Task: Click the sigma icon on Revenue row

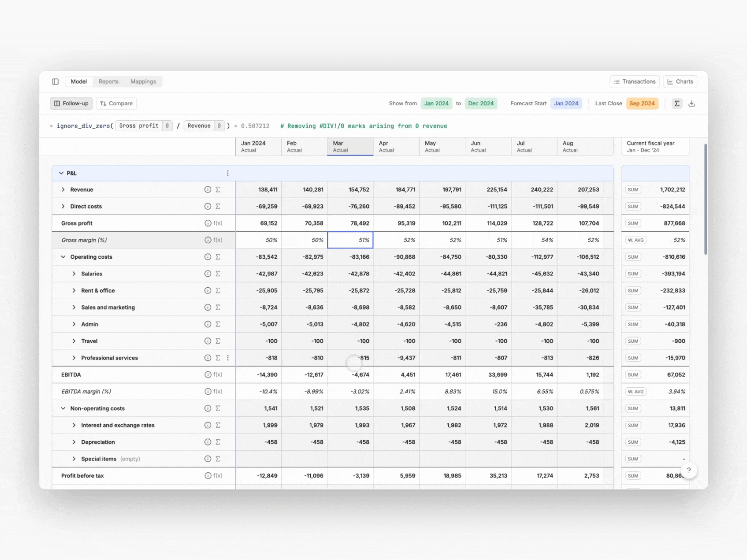Action: pos(218,190)
